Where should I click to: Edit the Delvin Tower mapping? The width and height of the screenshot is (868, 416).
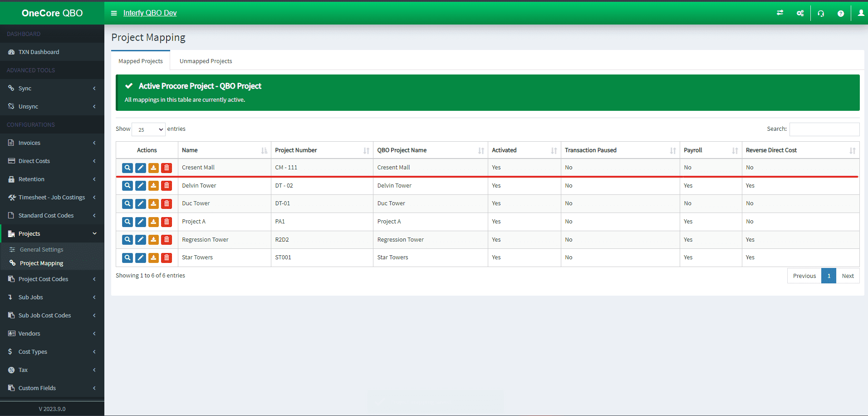(x=140, y=185)
